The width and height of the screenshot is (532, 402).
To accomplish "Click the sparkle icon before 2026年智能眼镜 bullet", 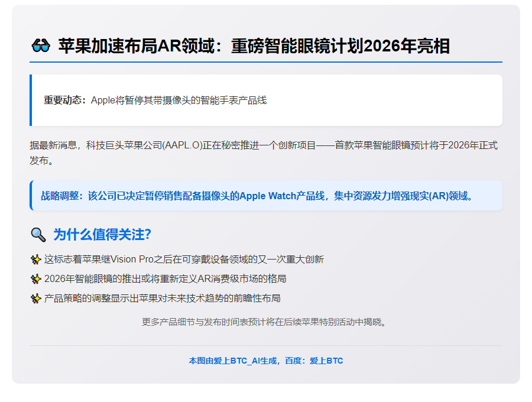I will (x=36, y=279).
